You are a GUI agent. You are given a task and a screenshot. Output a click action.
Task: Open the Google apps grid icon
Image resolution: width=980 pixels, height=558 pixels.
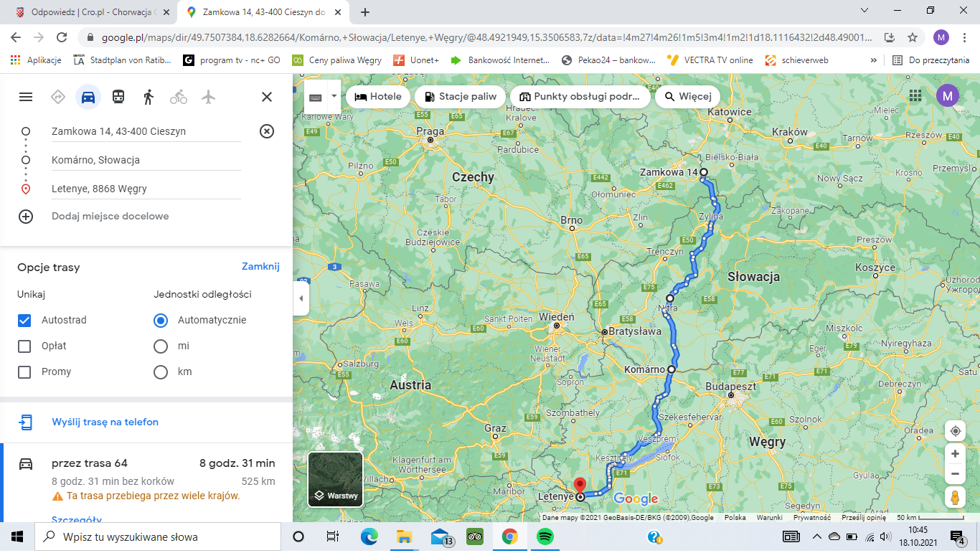[x=915, y=96]
